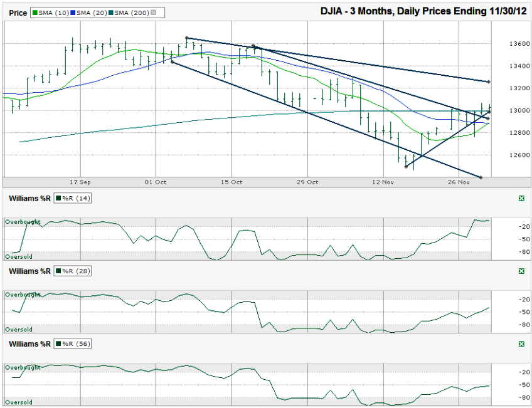Click the 13400 price axis label
This screenshot has height=408, width=532.
[x=519, y=66]
